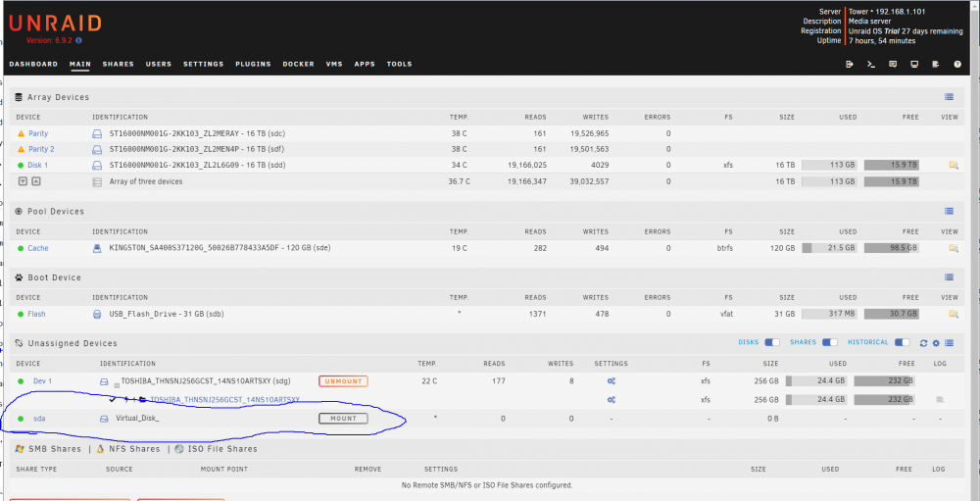Image resolution: width=980 pixels, height=501 pixels.
Task: Click the disk icon beside Parity 2 identification
Action: (x=97, y=149)
